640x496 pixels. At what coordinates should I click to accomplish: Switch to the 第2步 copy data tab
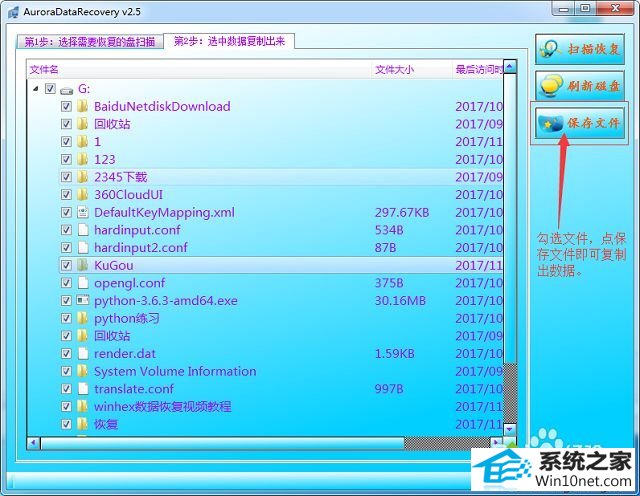[x=229, y=41]
